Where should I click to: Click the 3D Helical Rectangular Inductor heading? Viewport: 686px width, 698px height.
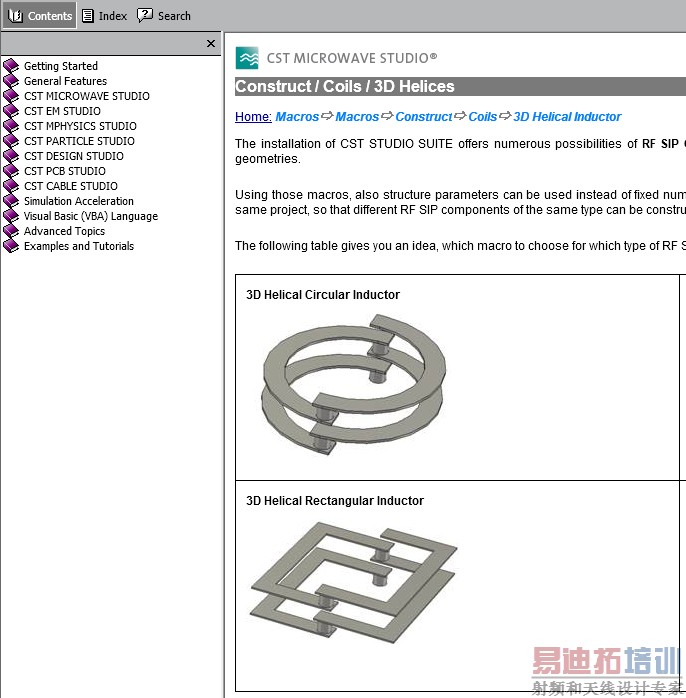click(x=335, y=501)
